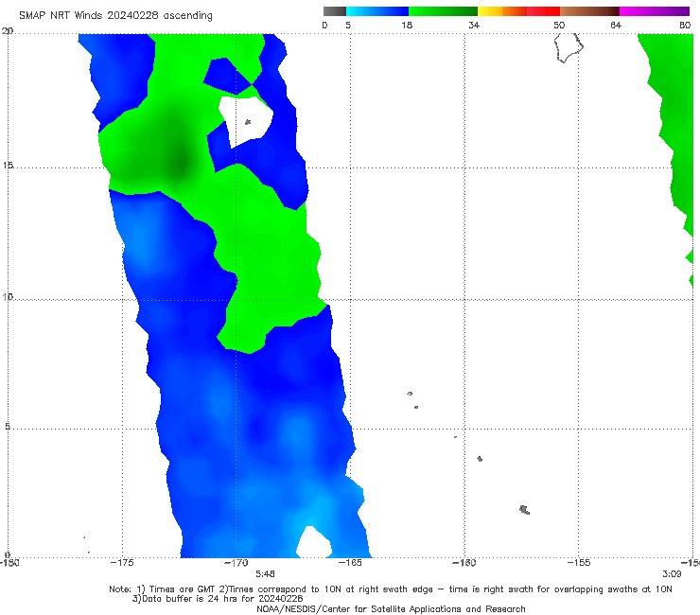Click the NOAA/NESDIS credit line
Viewport: 700px width, 615px height.
pos(391,608)
